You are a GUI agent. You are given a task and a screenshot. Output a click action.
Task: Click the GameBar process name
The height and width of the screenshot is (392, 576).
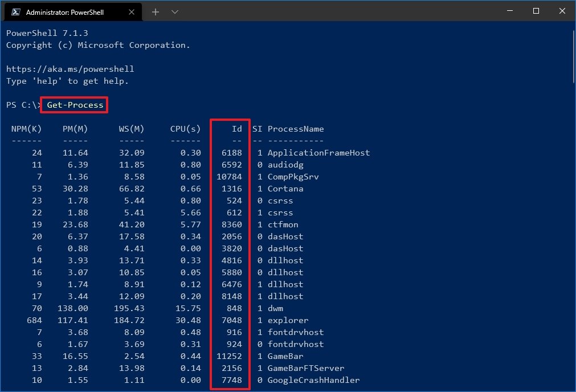coord(285,356)
